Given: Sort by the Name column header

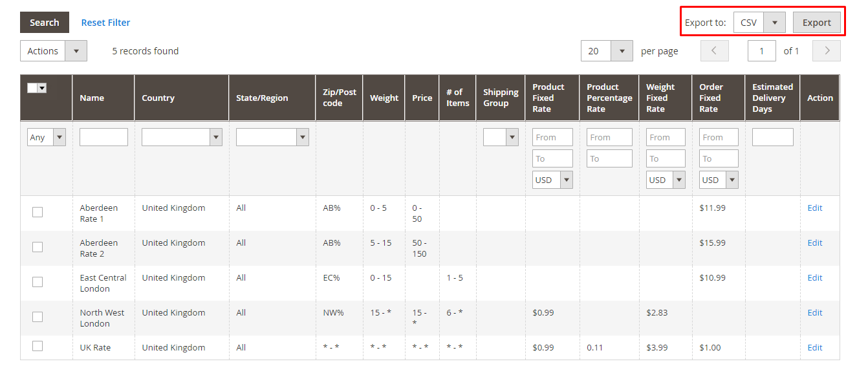Looking at the screenshot, I should [x=92, y=98].
